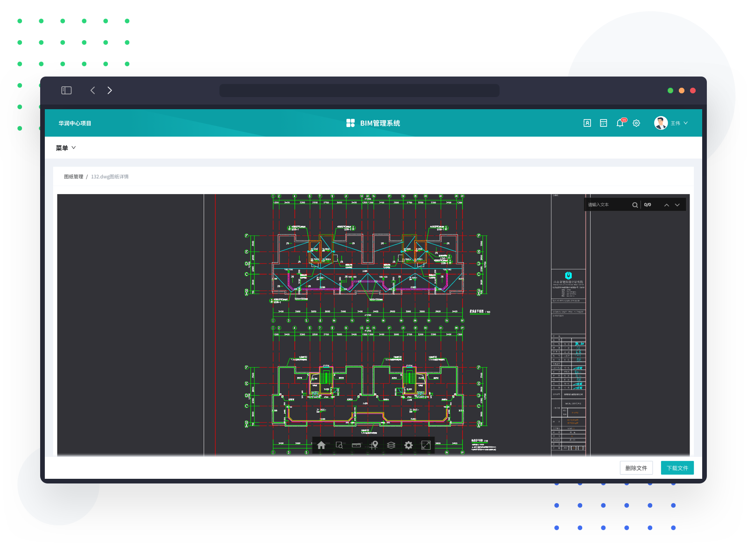Toggle the browser sidebar panel
747x560 pixels.
coord(66,91)
